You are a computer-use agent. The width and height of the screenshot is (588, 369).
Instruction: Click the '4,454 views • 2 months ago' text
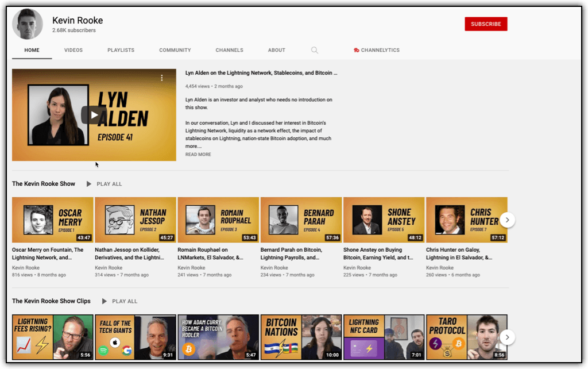click(x=214, y=86)
